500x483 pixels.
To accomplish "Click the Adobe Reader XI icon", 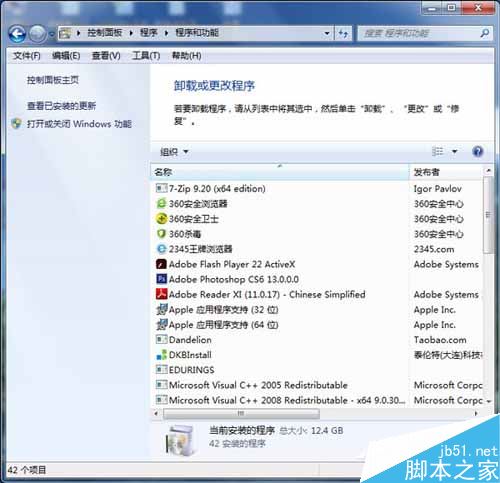I will coord(162,294).
